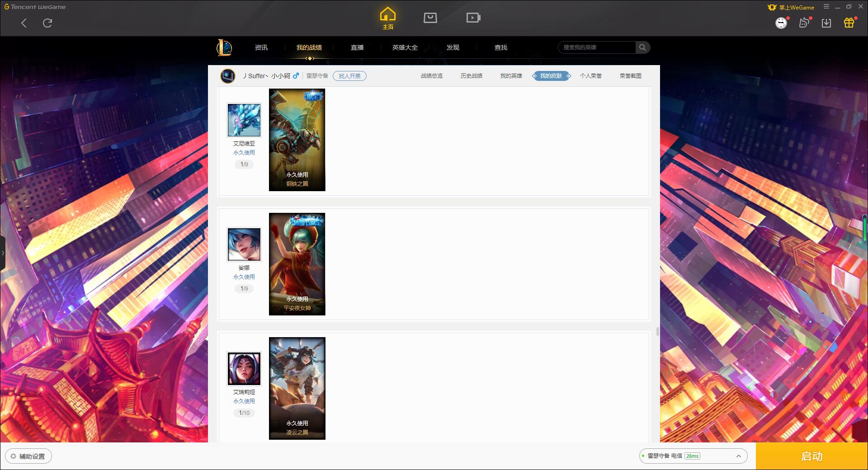
Task: Click the search magnifier icon
Action: (642, 47)
